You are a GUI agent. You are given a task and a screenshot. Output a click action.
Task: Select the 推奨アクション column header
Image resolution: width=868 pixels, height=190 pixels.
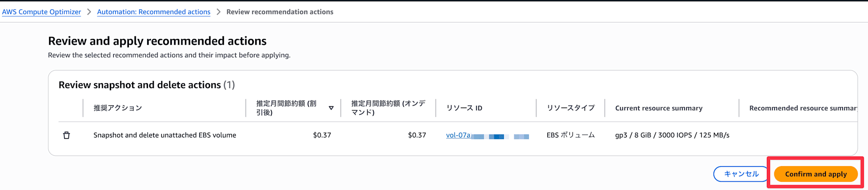tap(118, 108)
